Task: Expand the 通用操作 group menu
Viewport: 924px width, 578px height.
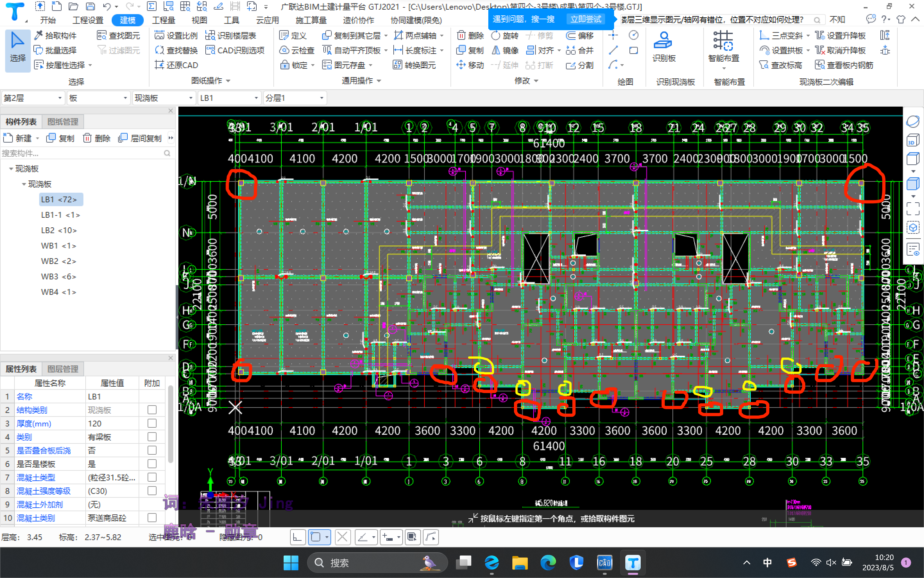Action: (x=361, y=81)
